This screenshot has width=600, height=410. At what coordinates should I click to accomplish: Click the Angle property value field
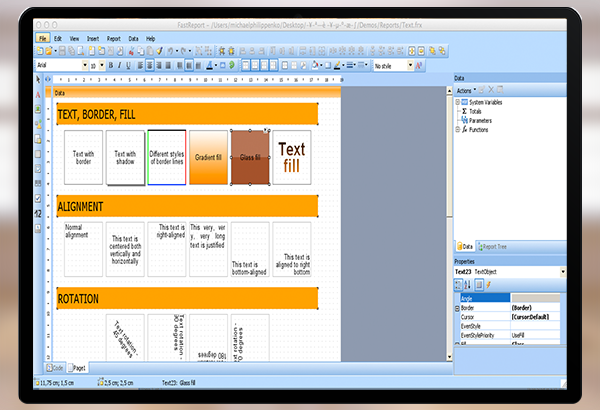pyautogui.click(x=538, y=297)
